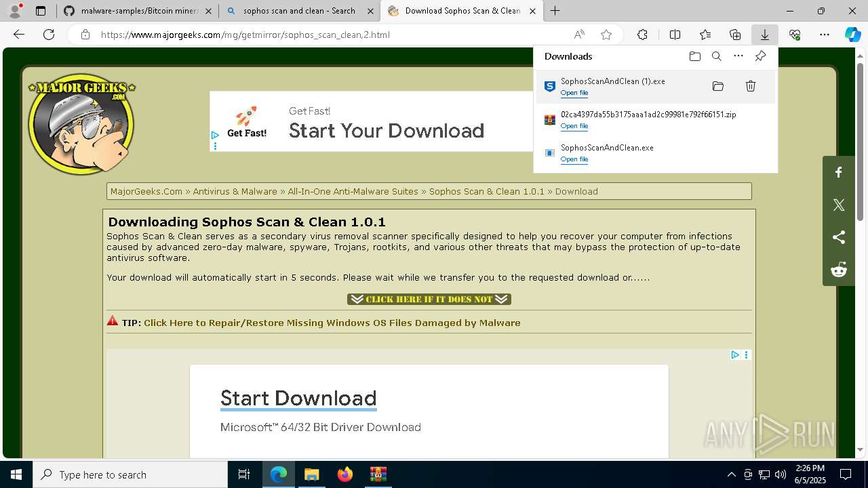
Task: Pin the Downloads panel
Action: tap(760, 56)
